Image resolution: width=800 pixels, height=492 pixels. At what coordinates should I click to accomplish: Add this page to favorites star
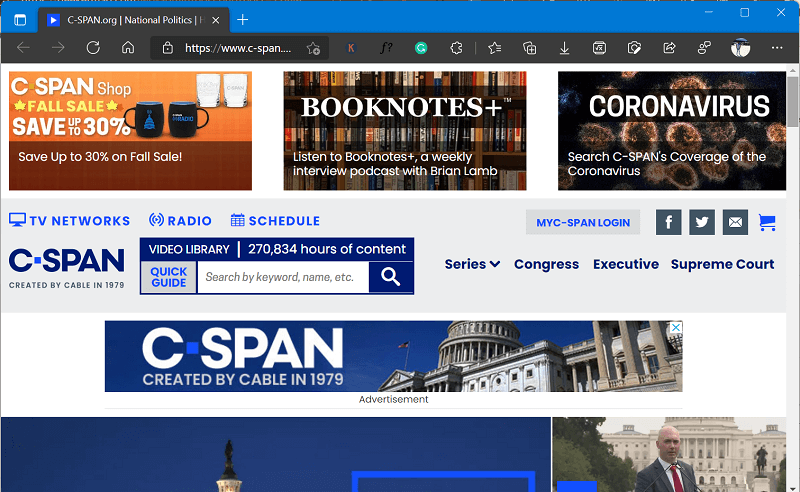313,48
